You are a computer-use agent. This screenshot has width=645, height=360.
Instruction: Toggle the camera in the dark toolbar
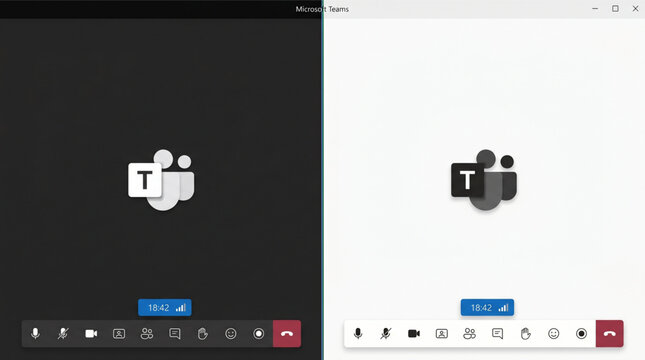click(x=91, y=334)
